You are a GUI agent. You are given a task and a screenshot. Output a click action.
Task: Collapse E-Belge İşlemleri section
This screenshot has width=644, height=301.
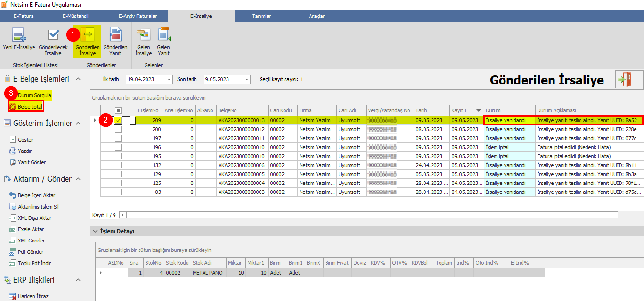(x=78, y=79)
